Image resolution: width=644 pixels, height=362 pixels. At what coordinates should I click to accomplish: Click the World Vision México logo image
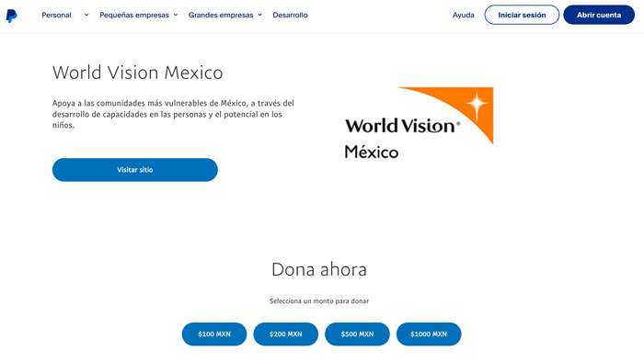click(x=419, y=123)
